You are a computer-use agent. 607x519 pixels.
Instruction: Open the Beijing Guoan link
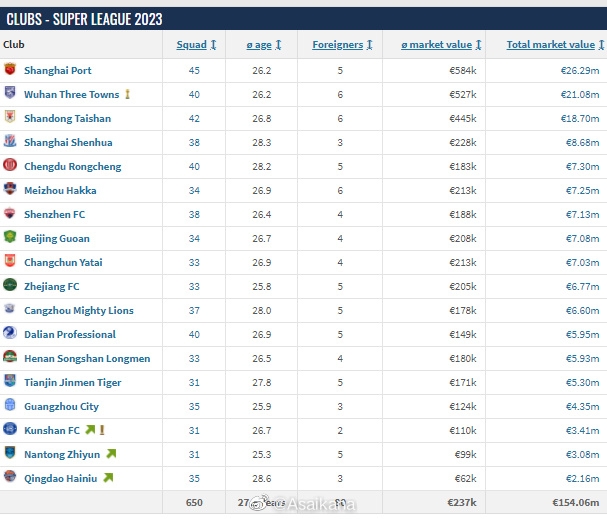tap(57, 238)
